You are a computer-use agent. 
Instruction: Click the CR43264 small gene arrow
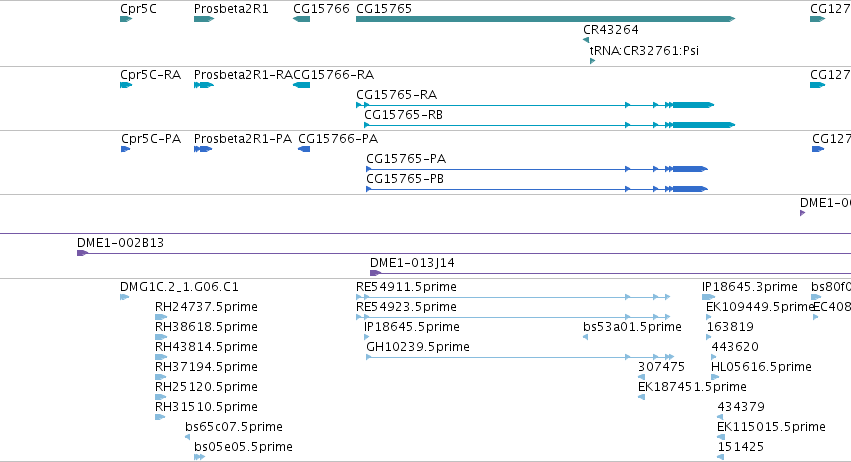point(586,40)
